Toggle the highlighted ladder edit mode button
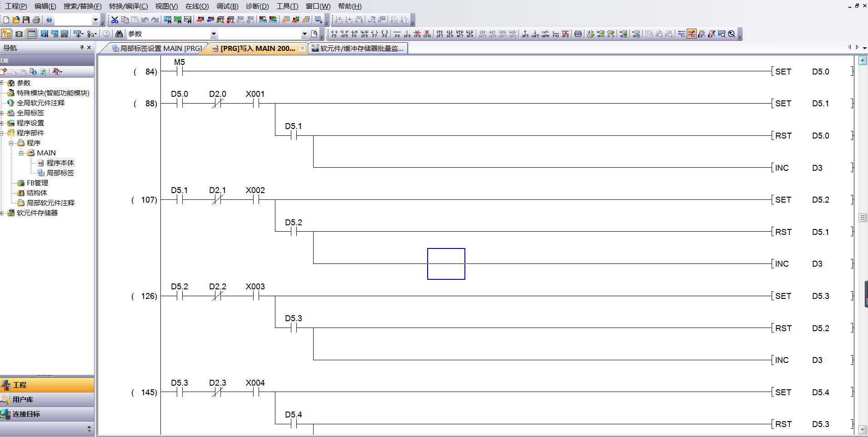868x437 pixels. coord(691,34)
